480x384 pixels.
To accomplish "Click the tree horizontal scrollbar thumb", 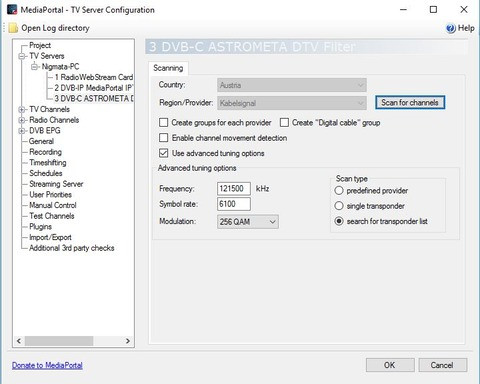I will (x=59, y=341).
